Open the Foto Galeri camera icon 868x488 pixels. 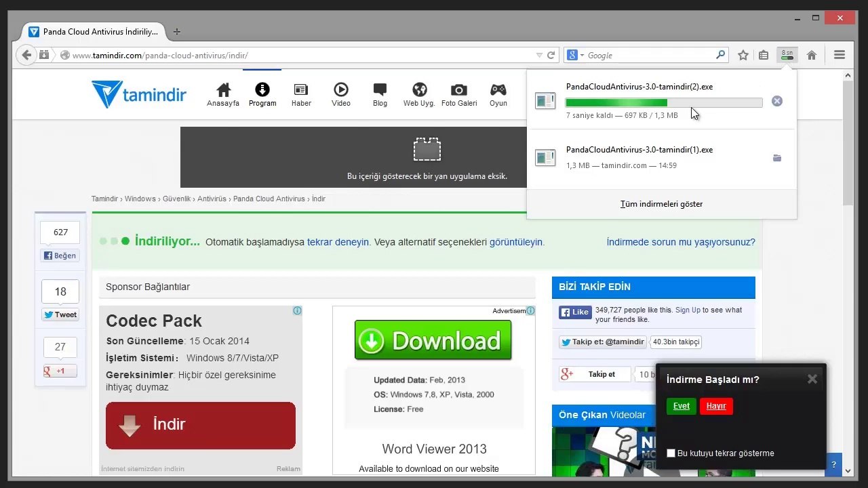(459, 94)
